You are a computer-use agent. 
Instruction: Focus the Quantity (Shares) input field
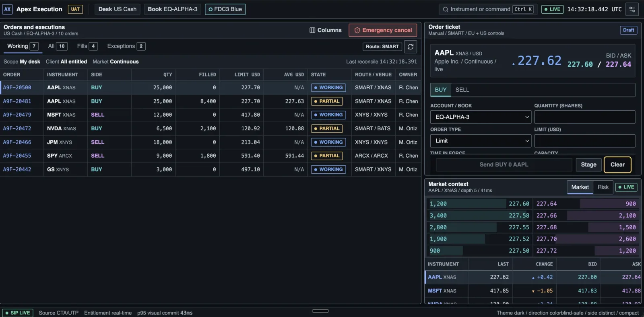tap(584, 117)
